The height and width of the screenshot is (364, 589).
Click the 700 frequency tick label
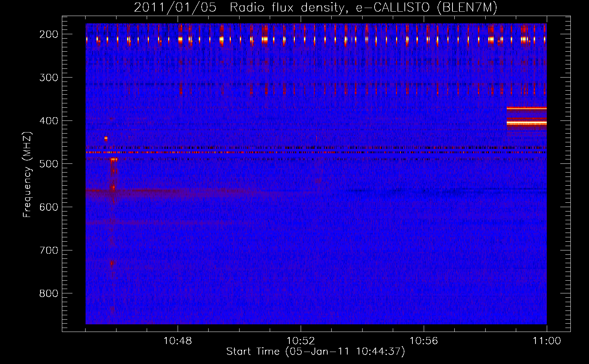[x=49, y=250]
